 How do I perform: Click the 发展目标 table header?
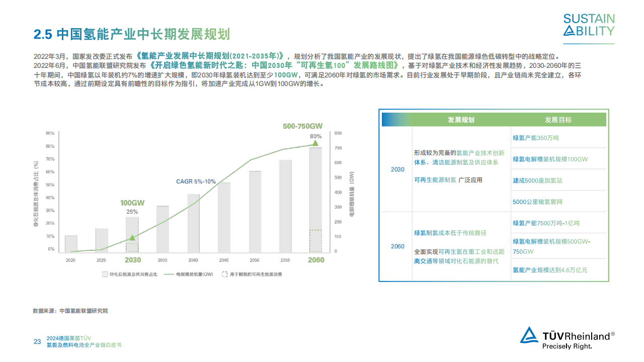558,120
